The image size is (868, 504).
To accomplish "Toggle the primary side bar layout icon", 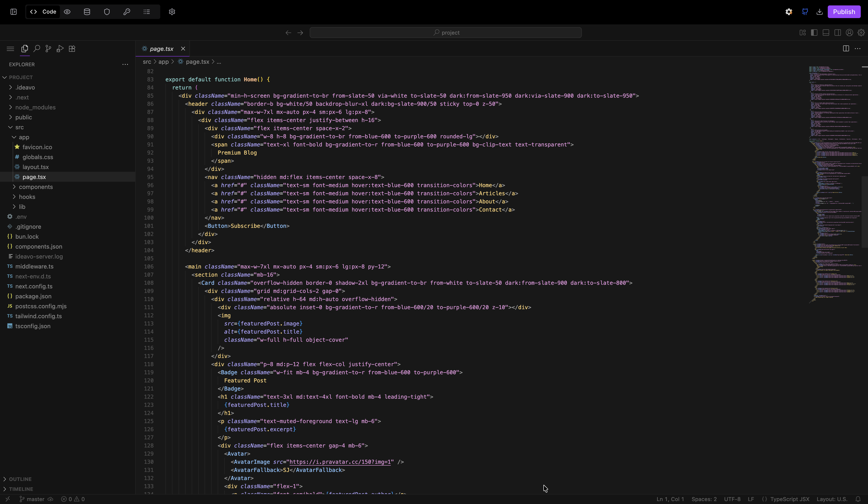I will pos(814,32).
